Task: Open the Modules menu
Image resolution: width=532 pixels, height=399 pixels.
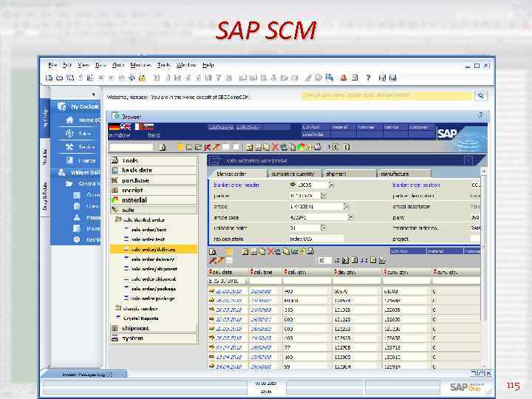Action: 140,65
